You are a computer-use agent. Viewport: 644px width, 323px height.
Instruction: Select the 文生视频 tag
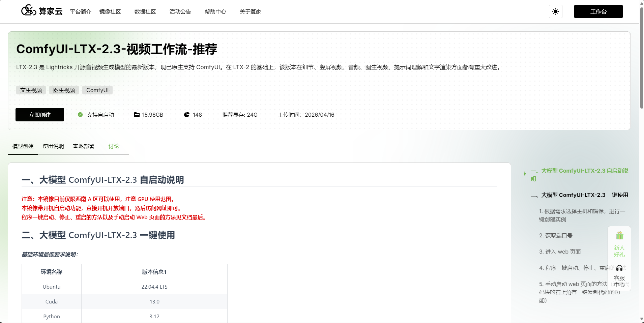[31, 90]
